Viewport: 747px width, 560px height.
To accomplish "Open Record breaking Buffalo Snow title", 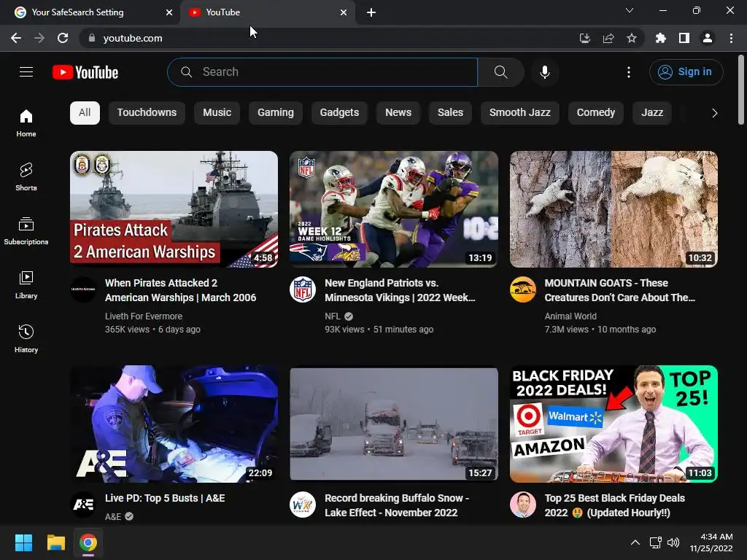I will 397,505.
